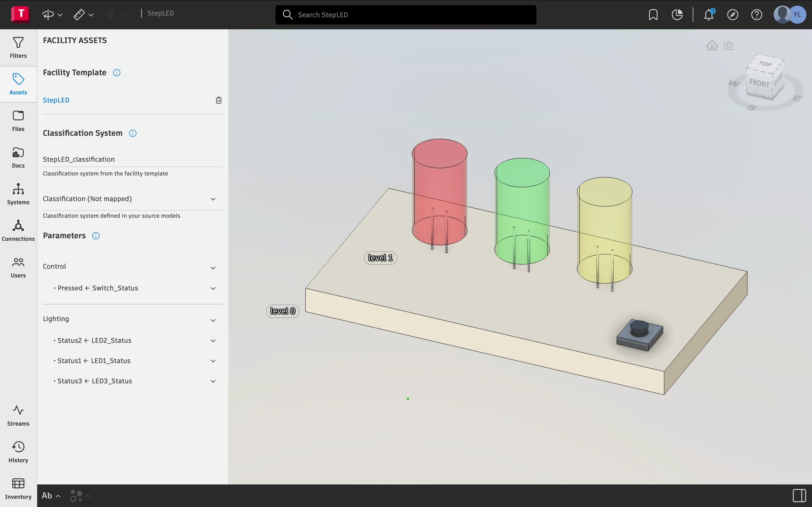The image size is (812, 507).
Task: Collapse the Control parameter group
Action: tap(213, 268)
